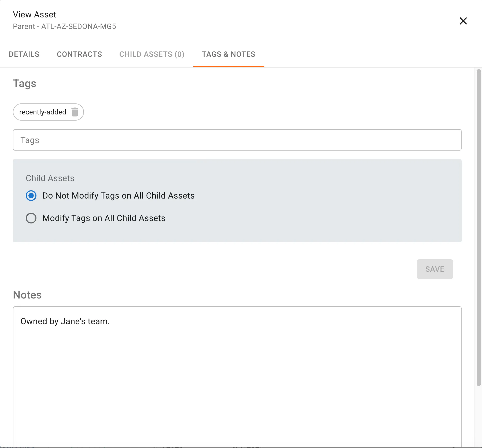
Task: Delete the recently-added tag
Action: click(75, 112)
